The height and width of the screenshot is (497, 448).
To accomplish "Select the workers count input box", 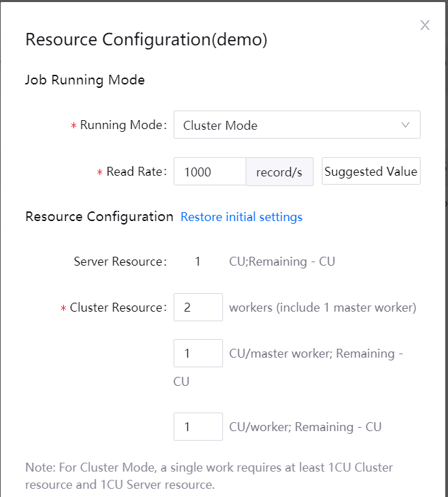I will point(198,308).
